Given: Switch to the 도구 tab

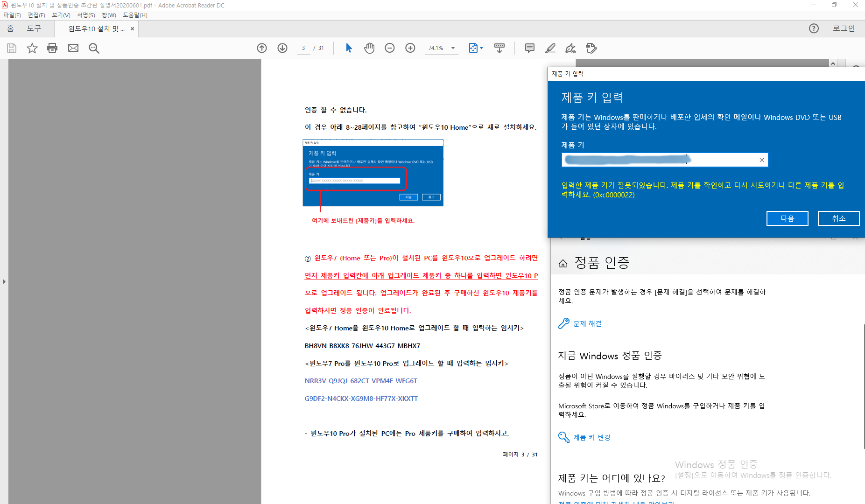Looking at the screenshot, I should [x=34, y=28].
